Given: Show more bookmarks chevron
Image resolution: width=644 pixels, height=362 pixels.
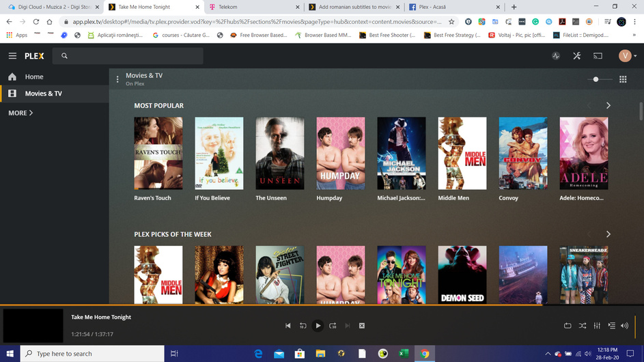Looking at the screenshot, I should [634, 36].
